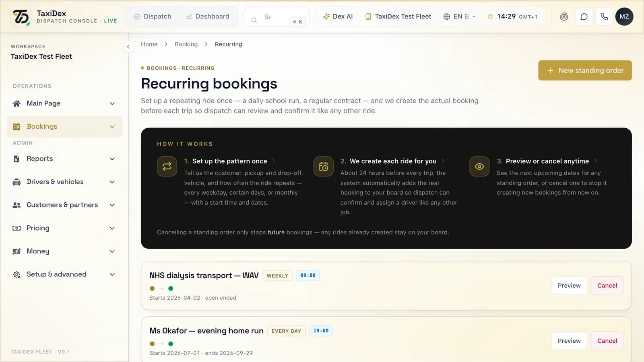Viewport: 644px width, 362px height.
Task: Click the Bookings calendar icon
Action: 17,127
